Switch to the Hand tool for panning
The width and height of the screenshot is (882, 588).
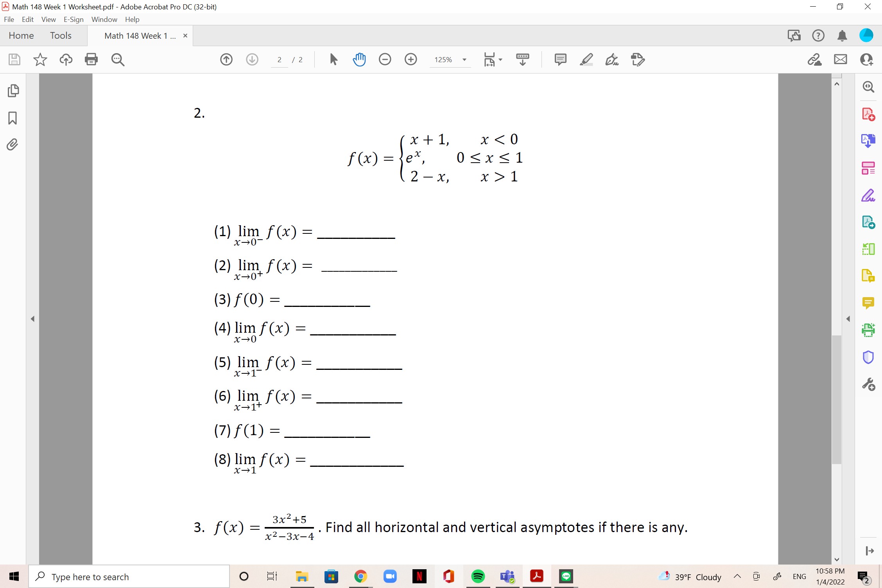(x=359, y=59)
